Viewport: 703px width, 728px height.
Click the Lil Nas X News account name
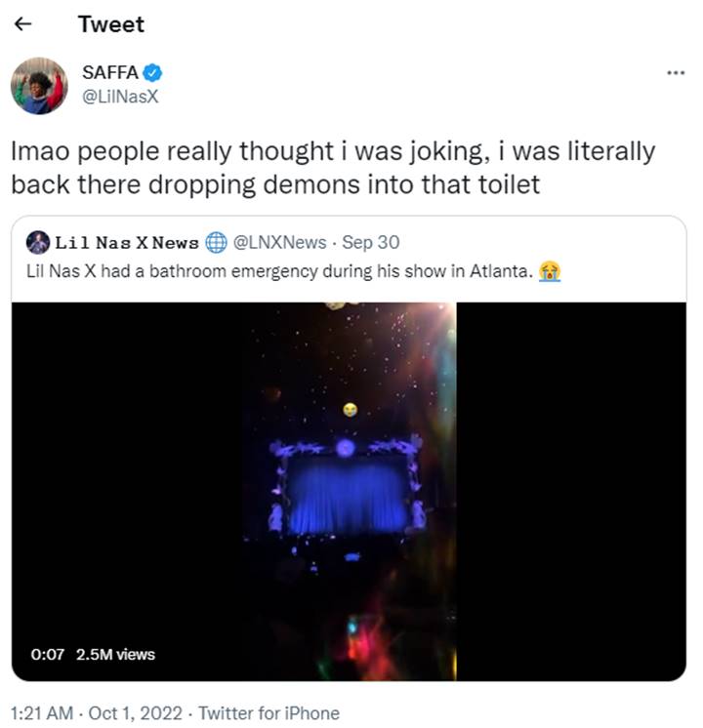(127, 242)
